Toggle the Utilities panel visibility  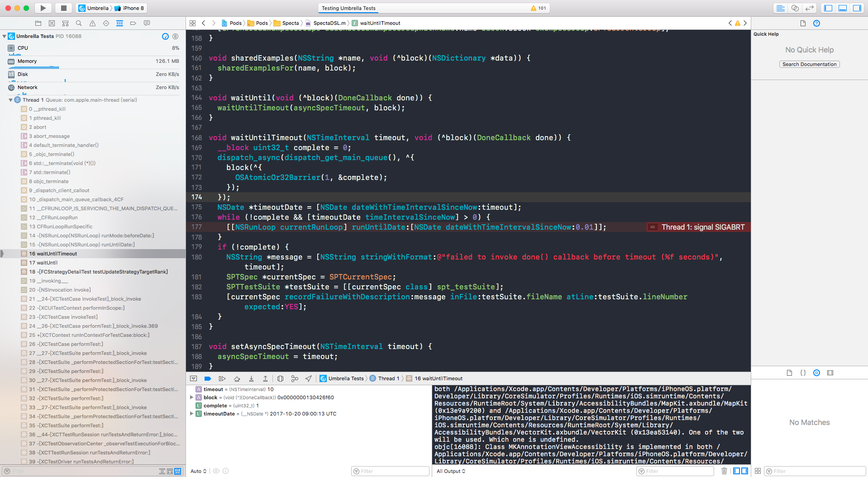[857, 8]
